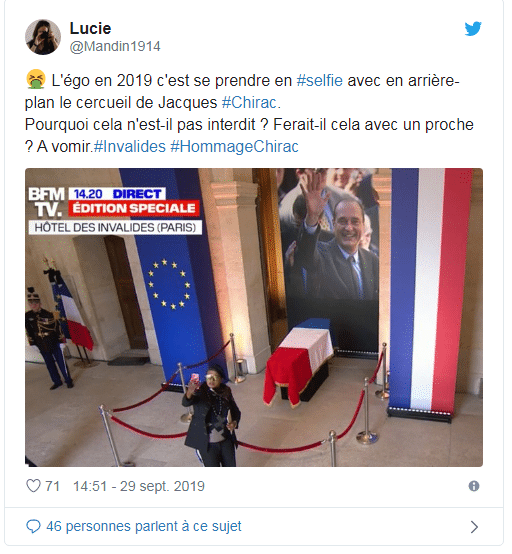The image size is (512, 554).
Task: Open '46 personnes parlent à ce sujet'
Action: tap(144, 526)
